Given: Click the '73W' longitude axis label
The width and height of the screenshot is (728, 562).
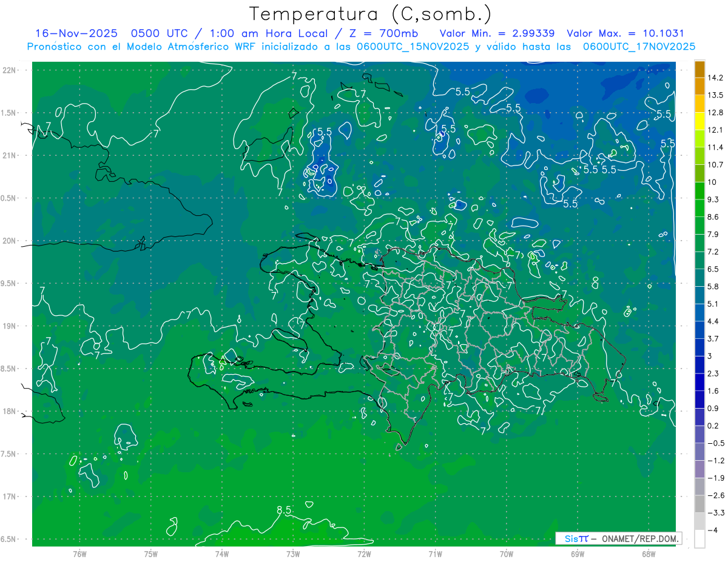Looking at the screenshot, I should pos(293,554).
